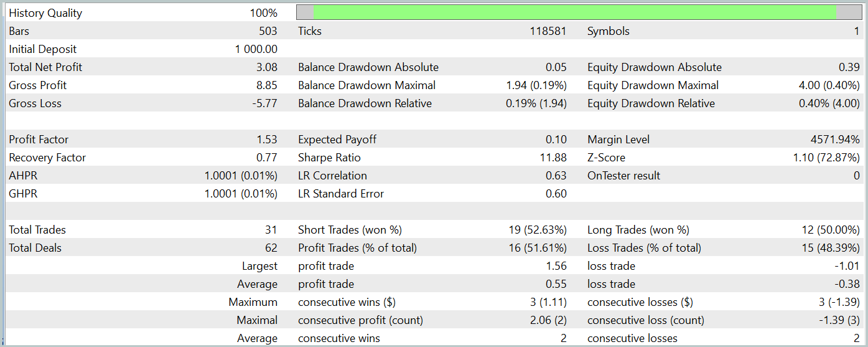Image resolution: width=868 pixels, height=347 pixels.
Task: Select the Balance Drawdown Relative value
Action: [536, 103]
